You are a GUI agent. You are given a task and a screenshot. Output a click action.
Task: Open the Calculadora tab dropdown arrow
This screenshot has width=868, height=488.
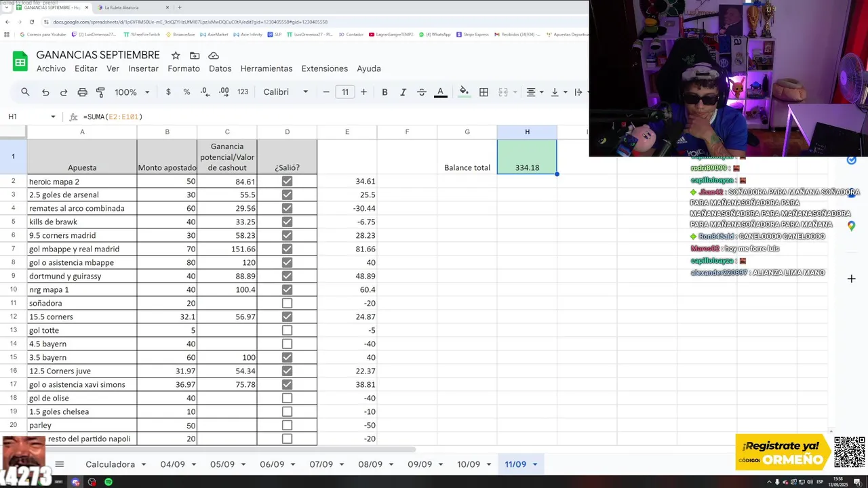click(142, 464)
